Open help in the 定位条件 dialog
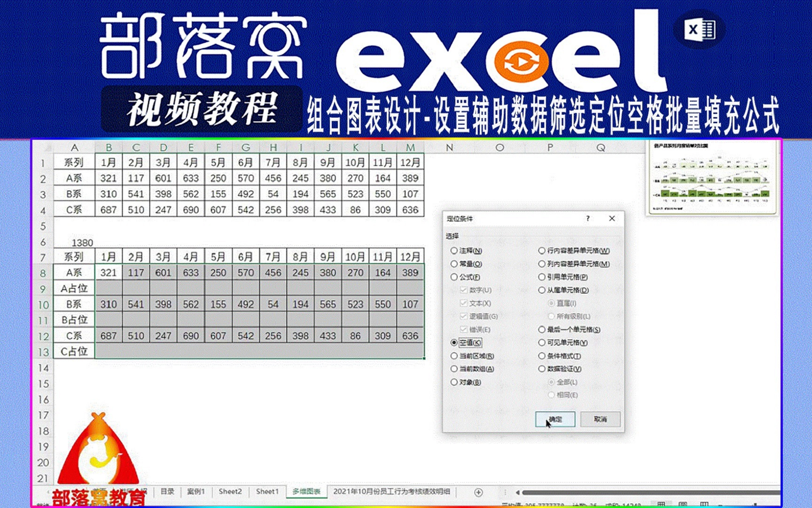This screenshot has width=812, height=508. 587,218
